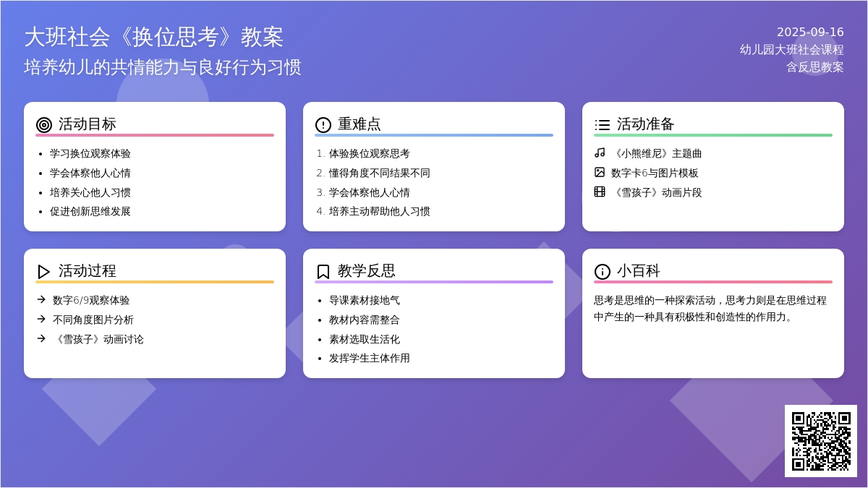
Task: Click the QR code image
Action: (821, 441)
